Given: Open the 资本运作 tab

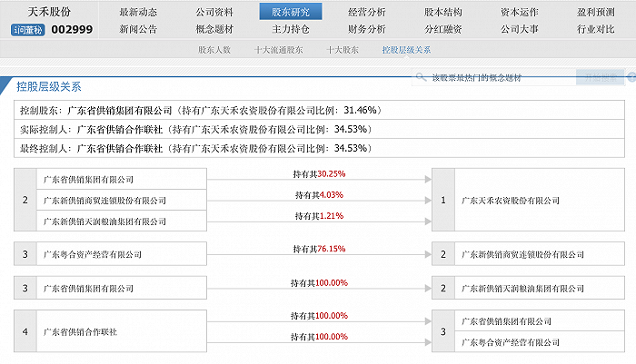Looking at the screenshot, I should pos(519,12).
